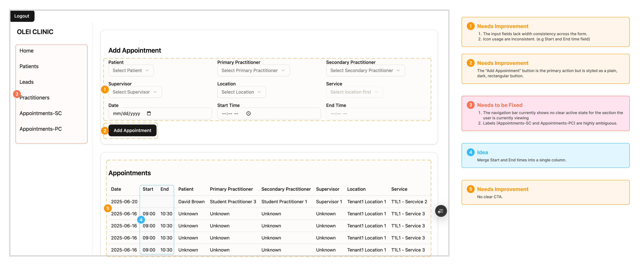
Task: Click the clock icon in Start Time field
Action: point(248,113)
